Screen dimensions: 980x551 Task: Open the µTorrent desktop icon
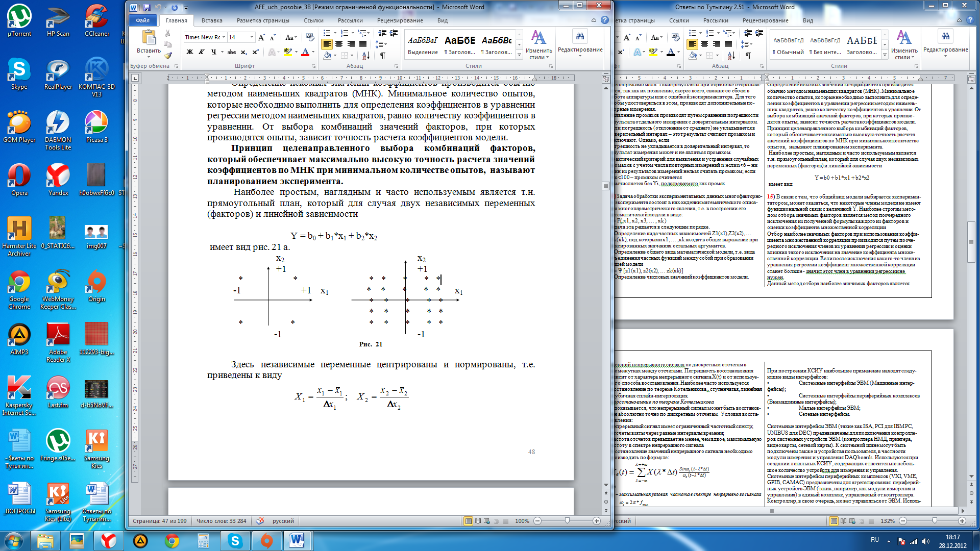point(19,21)
